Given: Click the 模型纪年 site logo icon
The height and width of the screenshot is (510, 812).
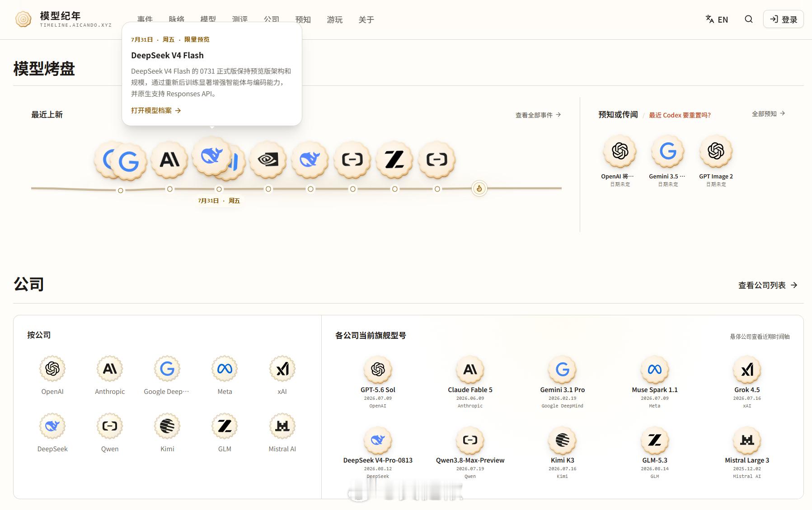Looking at the screenshot, I should [23, 19].
